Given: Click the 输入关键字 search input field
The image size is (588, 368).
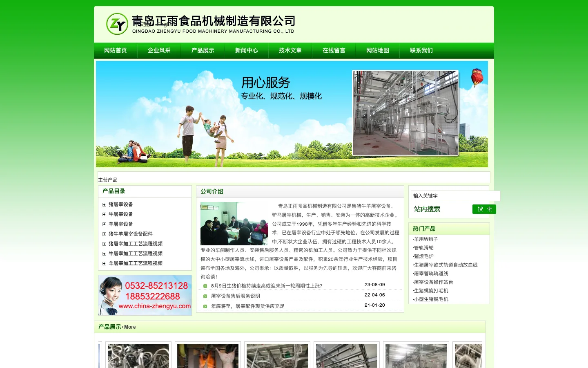Looking at the screenshot, I should 456,196.
